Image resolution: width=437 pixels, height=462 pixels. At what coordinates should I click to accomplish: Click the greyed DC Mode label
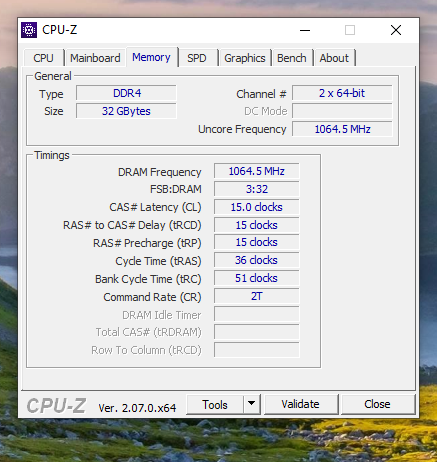pyautogui.click(x=266, y=111)
